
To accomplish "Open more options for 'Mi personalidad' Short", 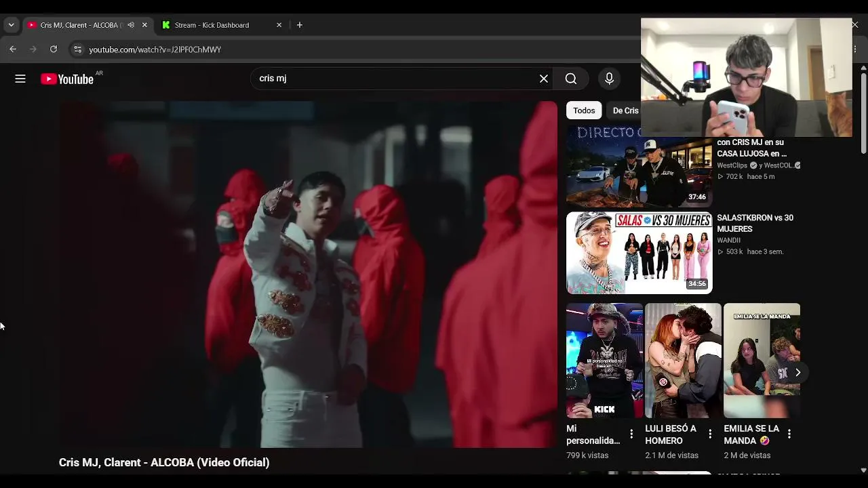I will pyautogui.click(x=631, y=434).
